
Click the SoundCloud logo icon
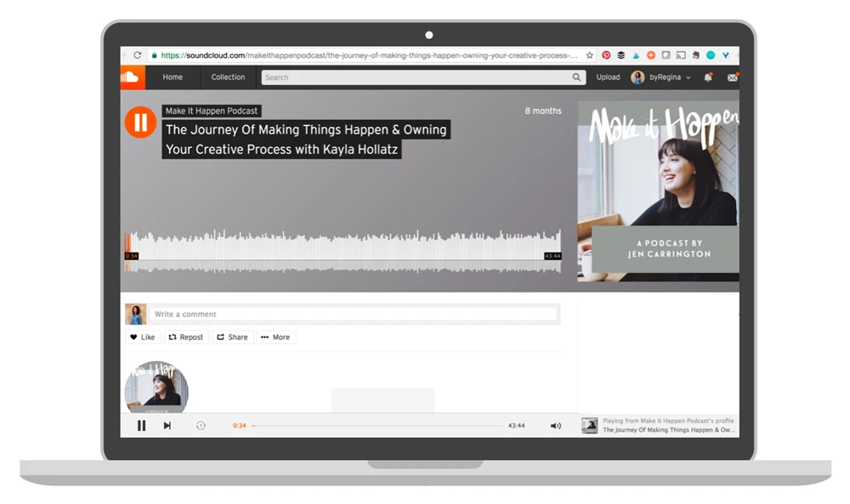133,77
